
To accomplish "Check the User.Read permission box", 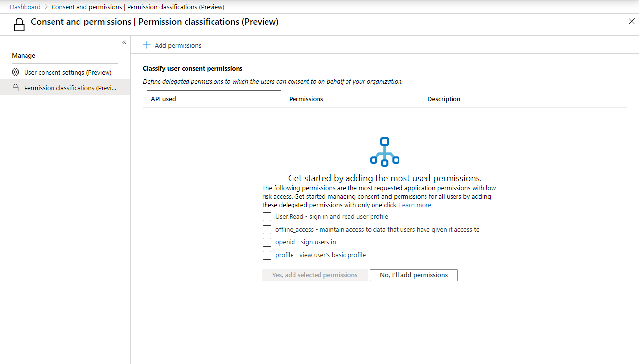I will (x=267, y=217).
